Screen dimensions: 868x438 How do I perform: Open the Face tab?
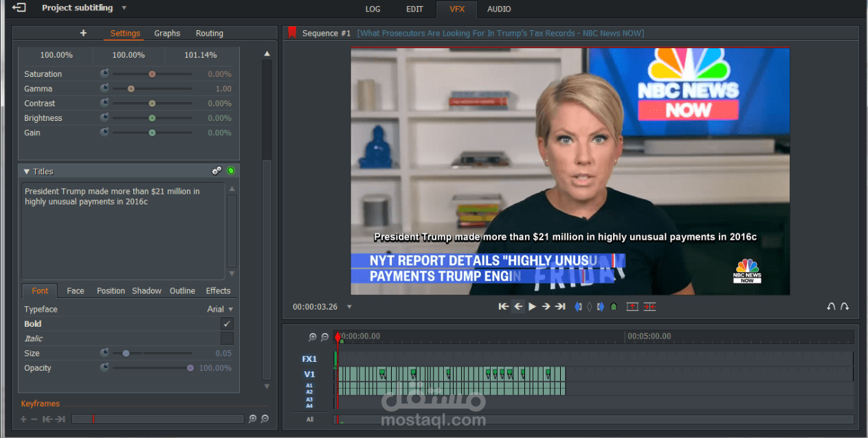point(76,291)
